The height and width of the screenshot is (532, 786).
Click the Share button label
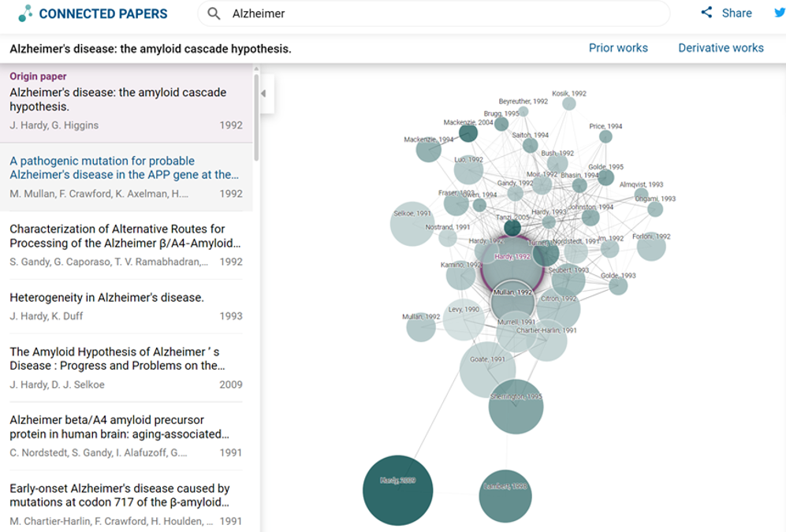click(x=736, y=13)
